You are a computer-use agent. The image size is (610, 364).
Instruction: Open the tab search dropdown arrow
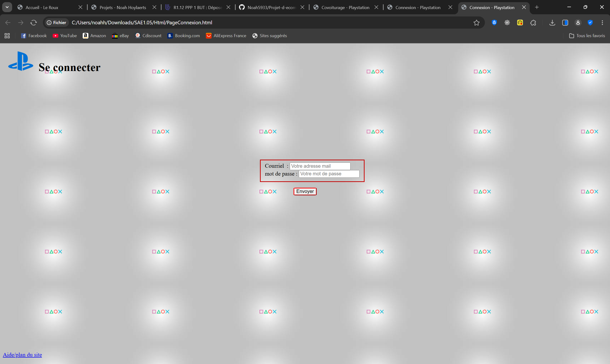tap(7, 7)
